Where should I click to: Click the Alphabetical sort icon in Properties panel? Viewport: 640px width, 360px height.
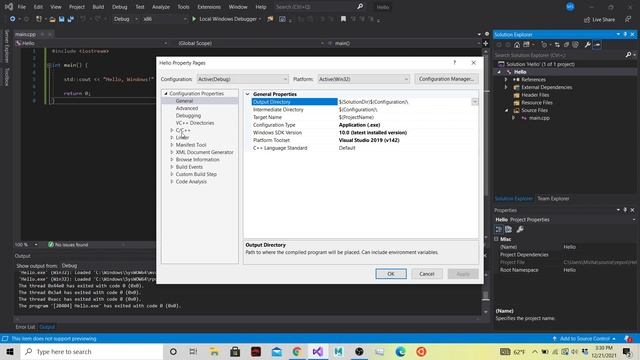click(x=509, y=229)
